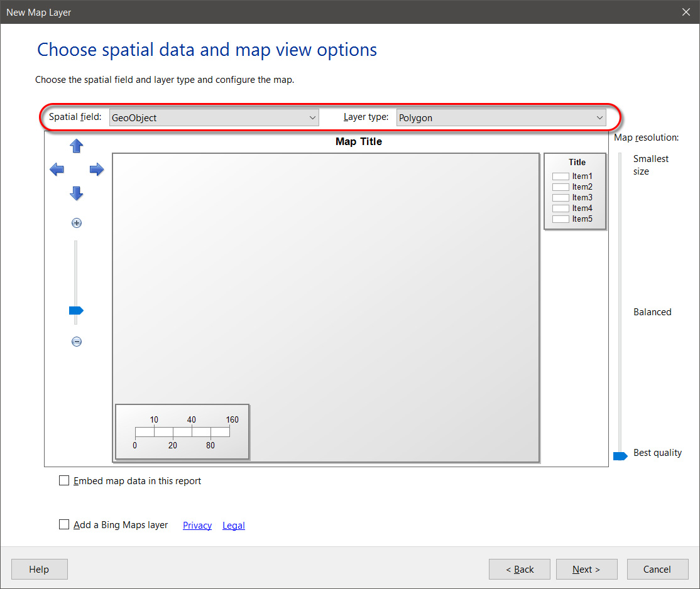Click the map zoom level slider handle
Viewport: 700px width, 589px height.
[76, 310]
